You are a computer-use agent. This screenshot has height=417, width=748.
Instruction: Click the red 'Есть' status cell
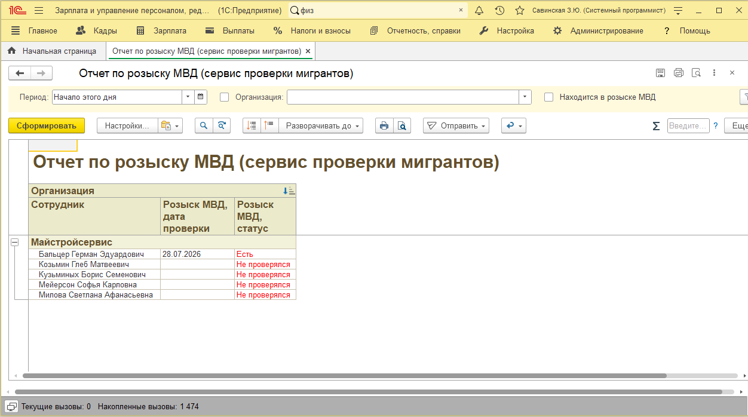(265, 254)
